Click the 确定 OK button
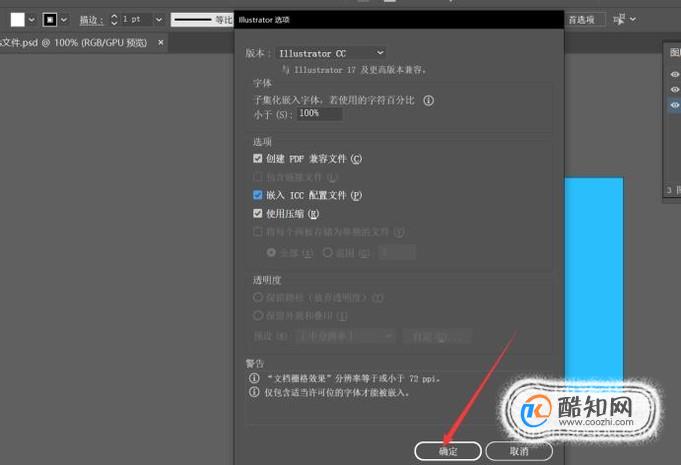The width and height of the screenshot is (681, 465). (x=448, y=451)
